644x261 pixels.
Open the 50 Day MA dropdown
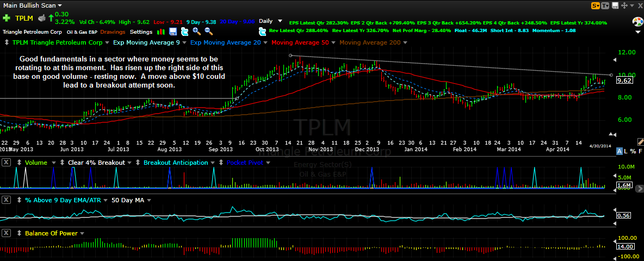(x=149, y=200)
